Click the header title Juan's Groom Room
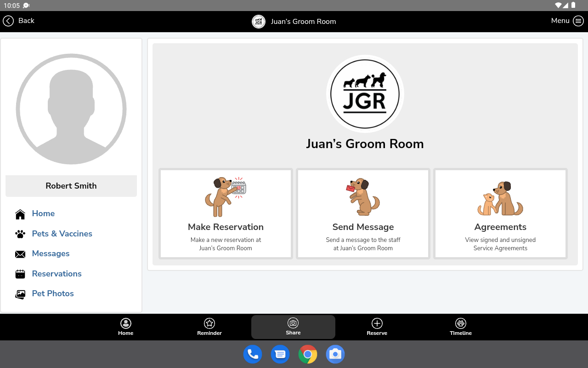 click(x=303, y=21)
